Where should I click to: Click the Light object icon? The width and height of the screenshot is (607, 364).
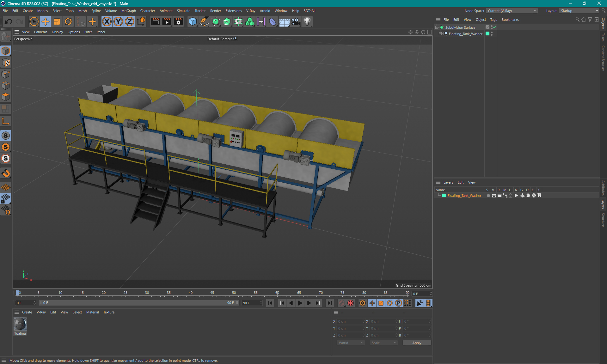[307, 21]
